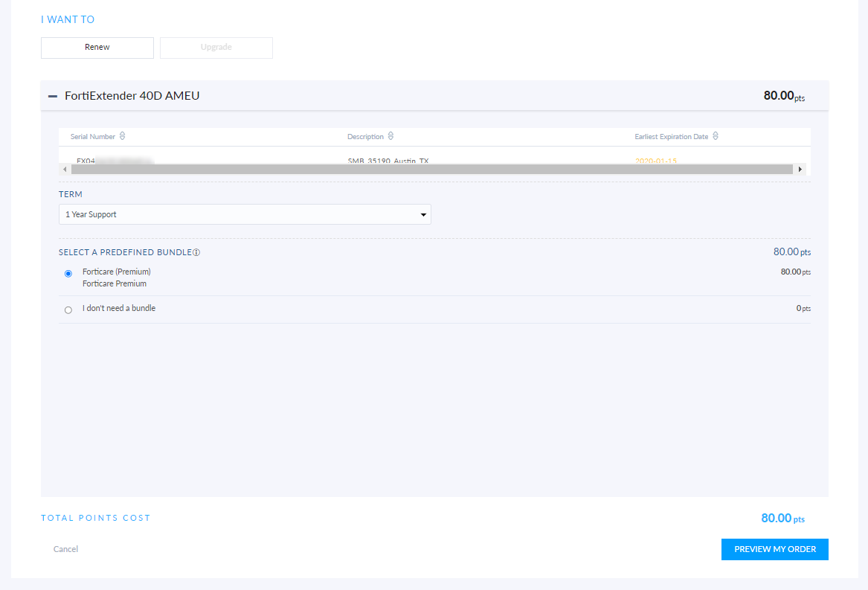Click the 'Serial Number' column header text
This screenshot has width=868, height=590.
[x=92, y=136]
